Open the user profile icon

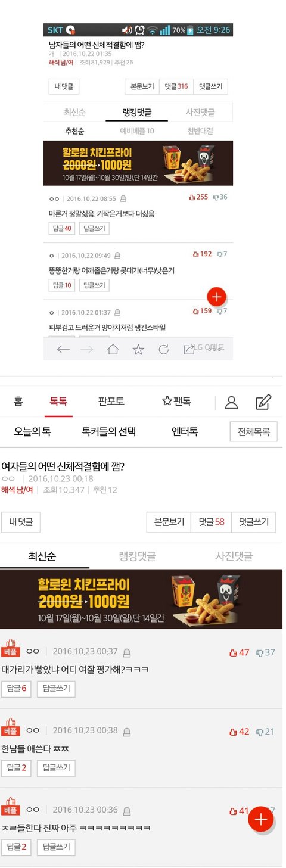pos(231,402)
